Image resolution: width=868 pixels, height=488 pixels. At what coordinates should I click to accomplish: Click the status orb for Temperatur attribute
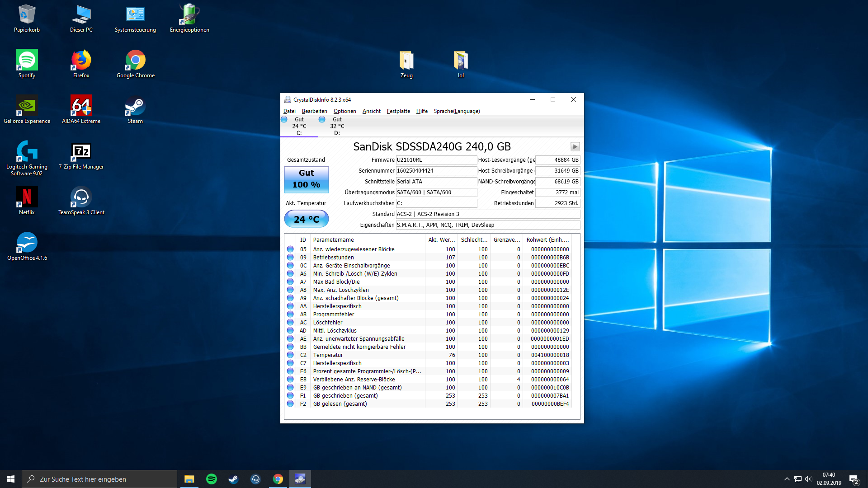point(290,355)
